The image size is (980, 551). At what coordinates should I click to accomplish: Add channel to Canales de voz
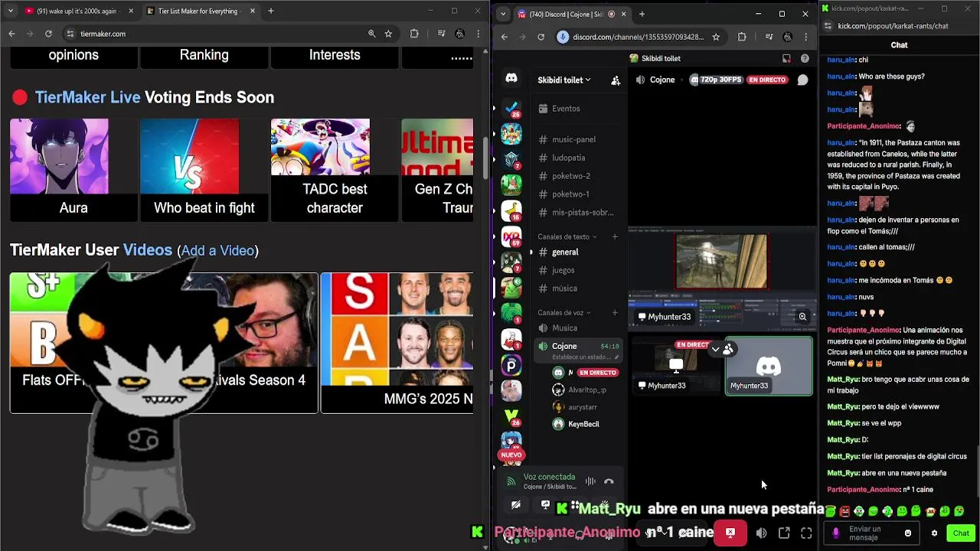tap(614, 312)
